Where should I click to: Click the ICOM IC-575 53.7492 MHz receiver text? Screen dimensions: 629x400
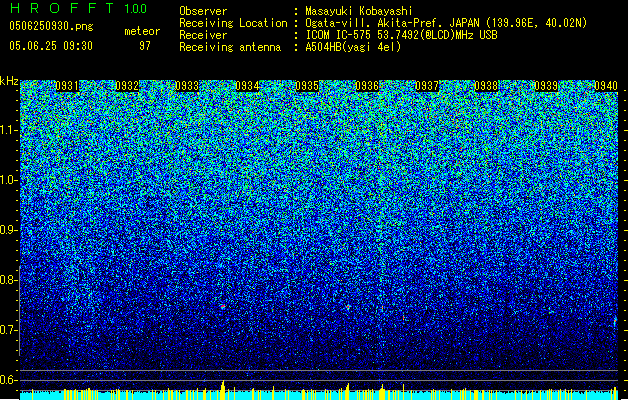point(401,35)
